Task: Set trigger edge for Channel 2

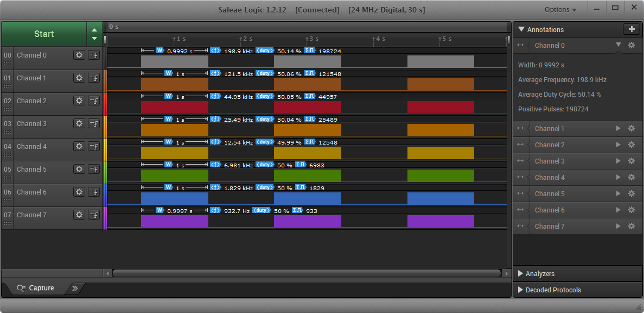Action: (x=94, y=101)
